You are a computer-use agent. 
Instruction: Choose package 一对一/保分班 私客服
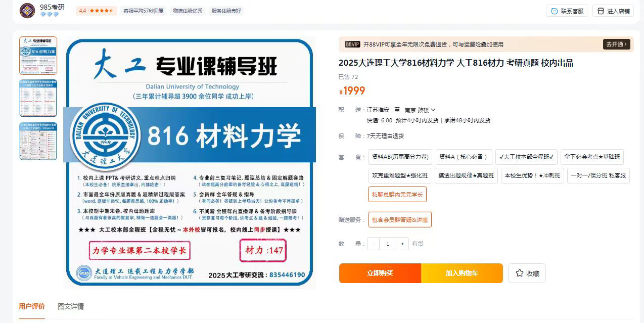(599, 175)
